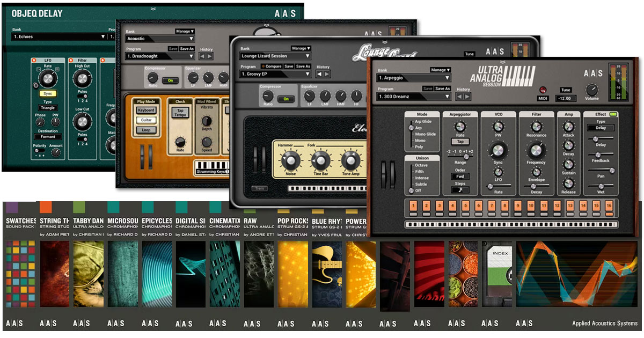Screen dimensions: 644x338
Task: Click the eighth-note Steps icon in the Arpeggiator
Action: (460, 189)
